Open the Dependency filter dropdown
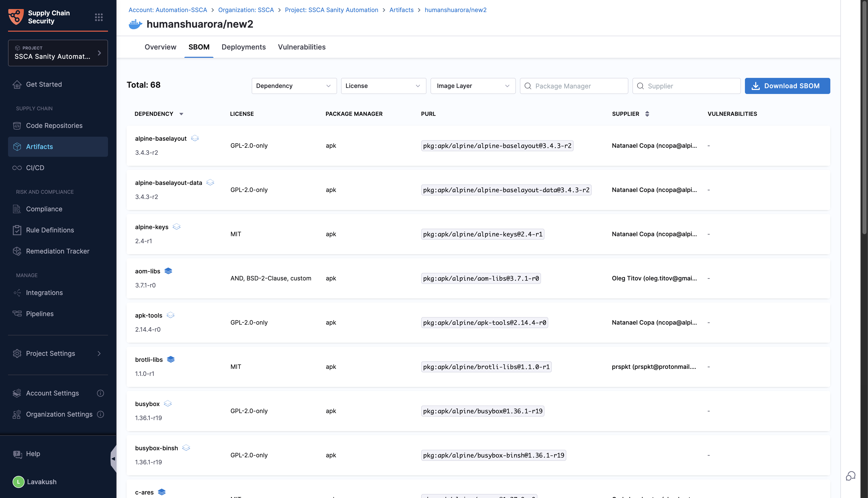 294,86
